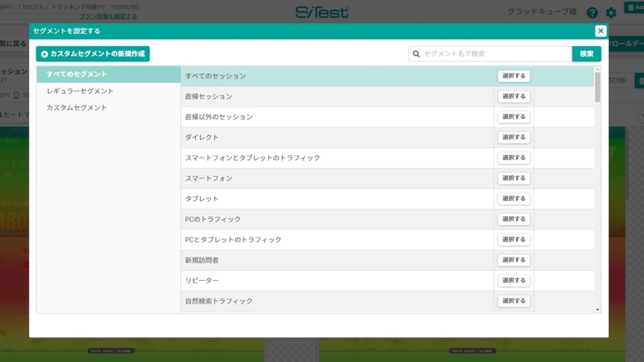Select the スマートフォン segment
644x362 pixels.
click(513, 178)
